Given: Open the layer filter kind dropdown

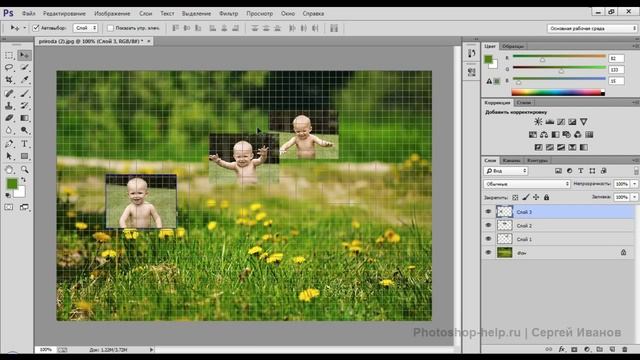Looking at the screenshot, I should point(506,171).
